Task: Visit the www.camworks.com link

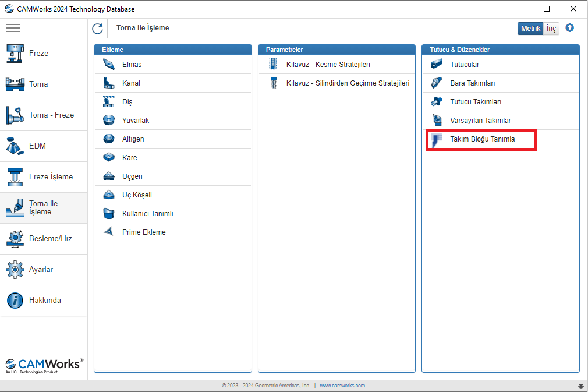Action: click(342, 386)
